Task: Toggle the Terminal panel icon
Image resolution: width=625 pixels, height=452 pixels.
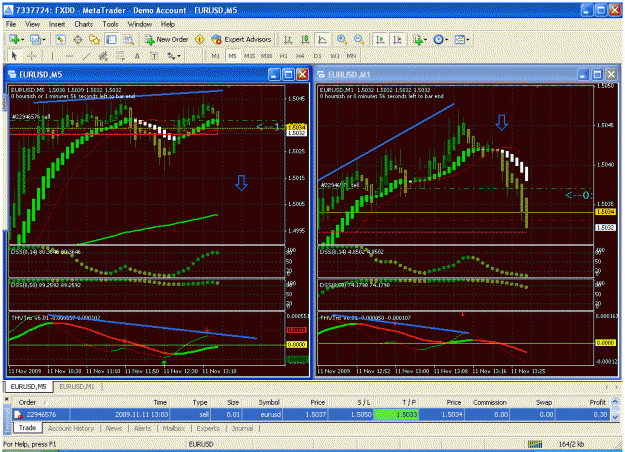Action: [x=112, y=39]
